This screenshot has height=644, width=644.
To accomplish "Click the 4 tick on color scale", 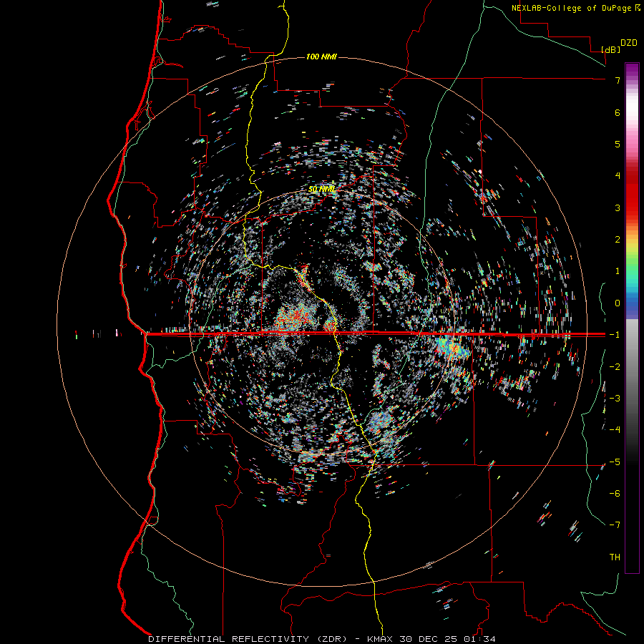I will coord(618,176).
